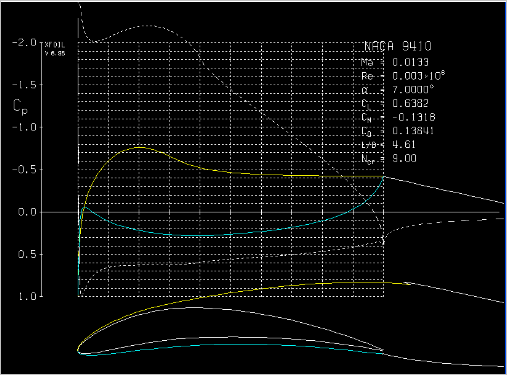Click the "-2.0" axis tick label
The height and width of the screenshot is (375, 508).
coord(24,43)
